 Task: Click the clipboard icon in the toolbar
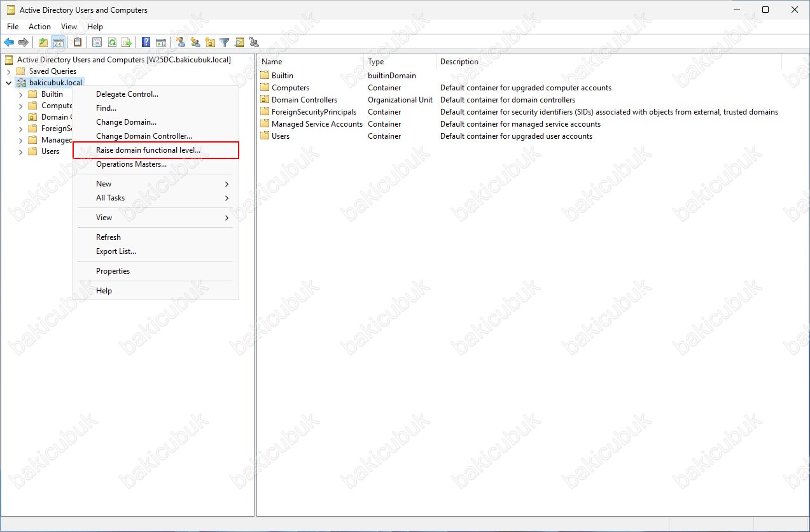pyautogui.click(x=78, y=43)
